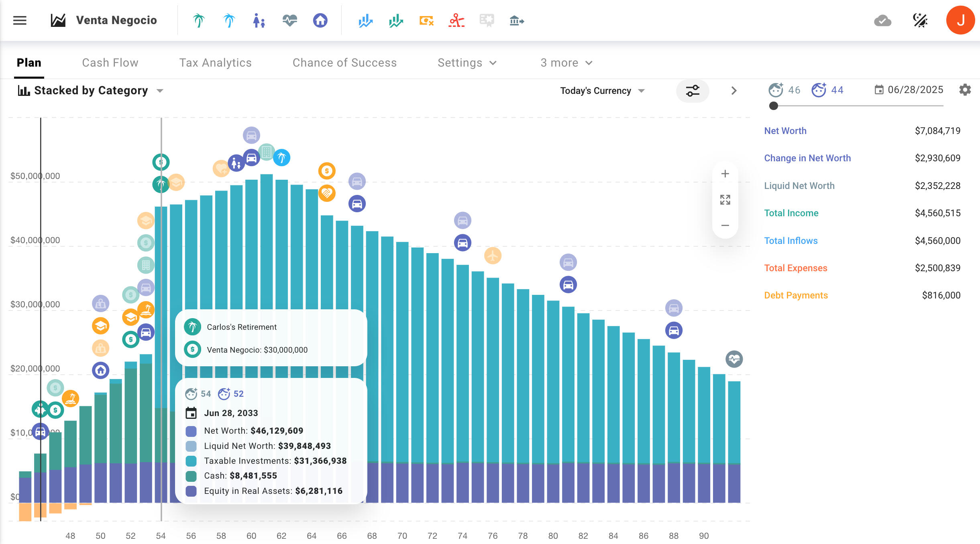Click the year timeline slider handle
The width and height of the screenshot is (980, 544).
(x=774, y=106)
